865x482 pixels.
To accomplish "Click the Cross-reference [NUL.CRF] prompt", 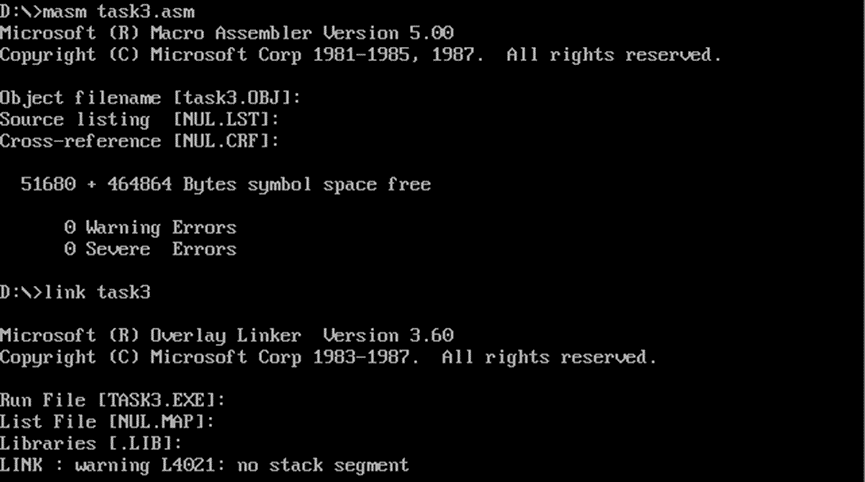I will [x=140, y=141].
